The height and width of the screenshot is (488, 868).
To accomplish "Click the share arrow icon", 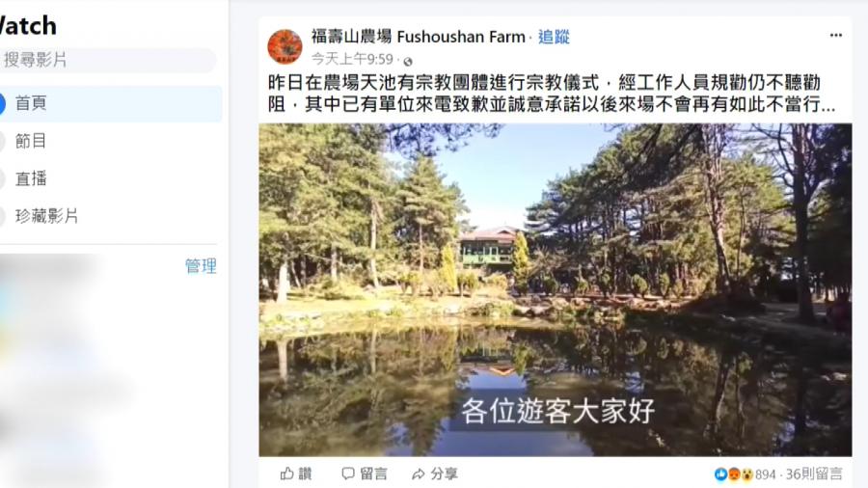I will (x=419, y=474).
